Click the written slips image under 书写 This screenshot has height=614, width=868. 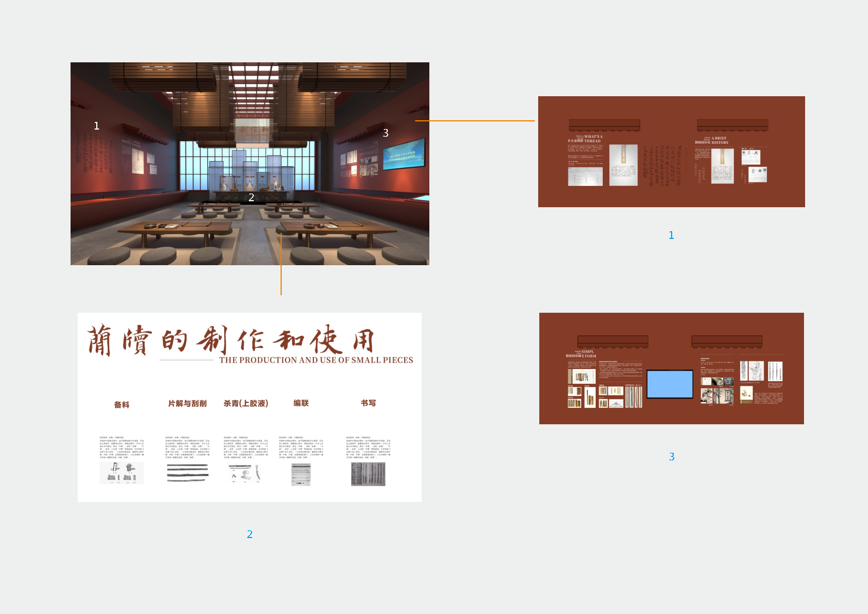(x=368, y=474)
